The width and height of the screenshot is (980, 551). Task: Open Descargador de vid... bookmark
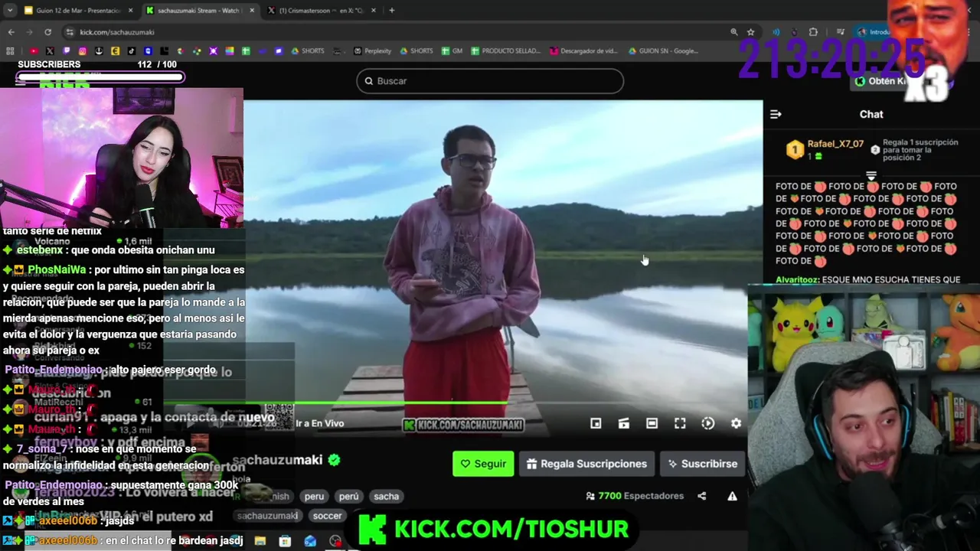[x=583, y=51]
